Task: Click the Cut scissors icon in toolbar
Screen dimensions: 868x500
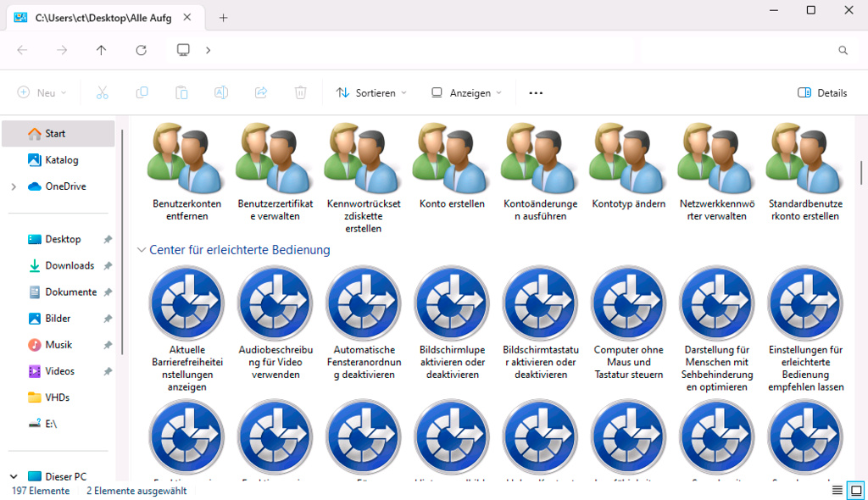Action: [x=103, y=93]
